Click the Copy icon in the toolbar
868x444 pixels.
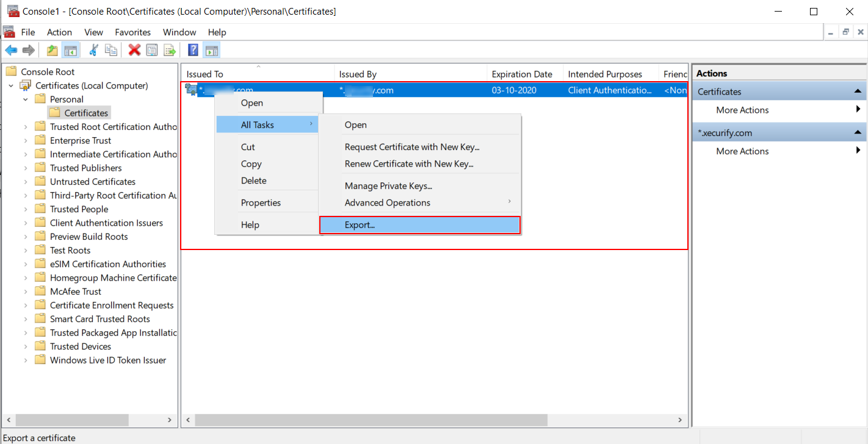click(x=111, y=49)
